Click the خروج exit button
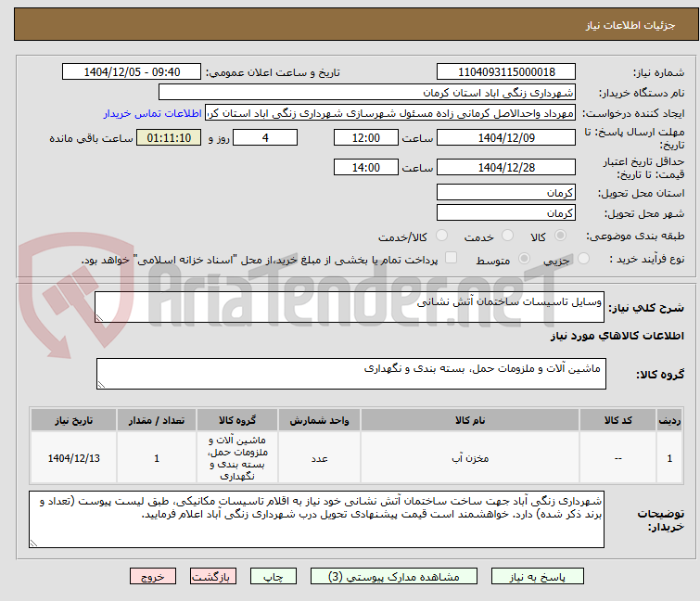 tap(153, 577)
